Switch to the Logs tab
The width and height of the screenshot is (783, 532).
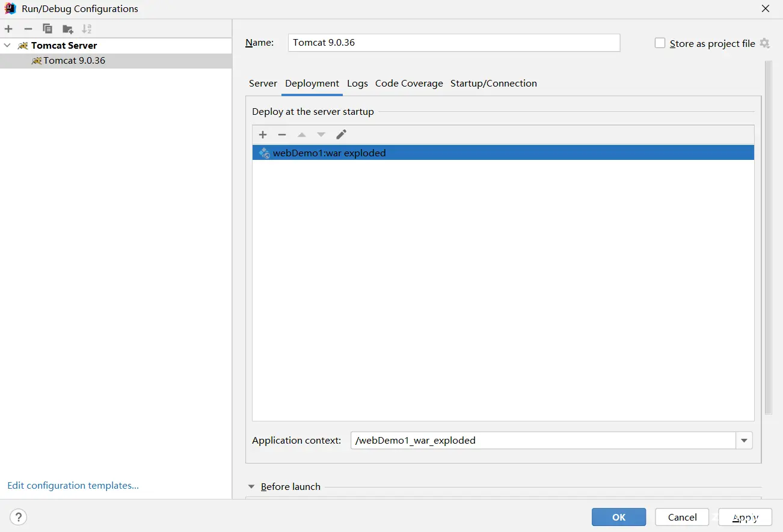coord(357,84)
